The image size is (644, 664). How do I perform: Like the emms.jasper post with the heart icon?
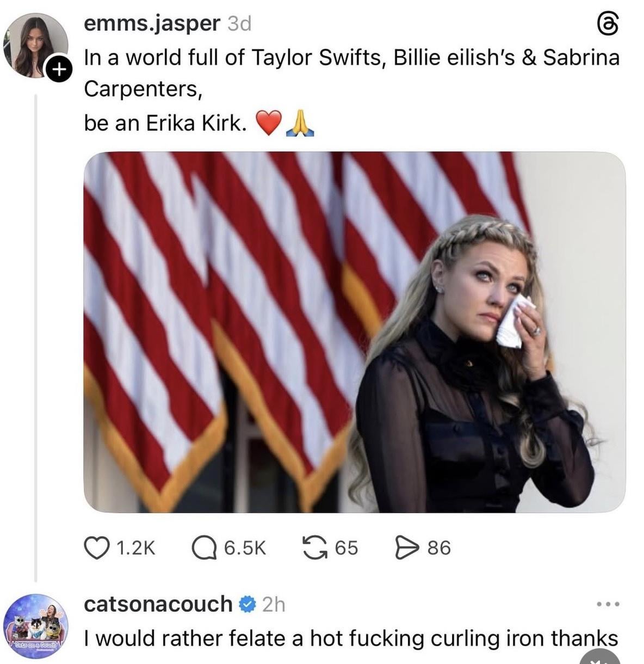point(95,548)
